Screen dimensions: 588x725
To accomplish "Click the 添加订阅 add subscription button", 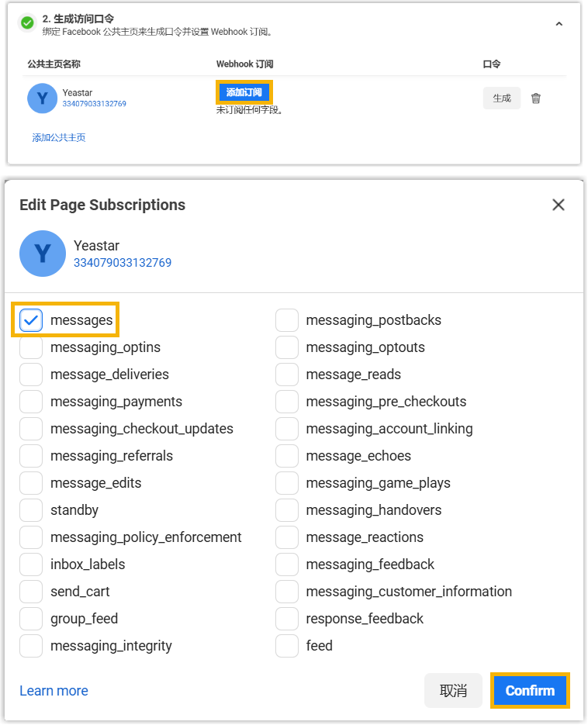I will [x=244, y=93].
